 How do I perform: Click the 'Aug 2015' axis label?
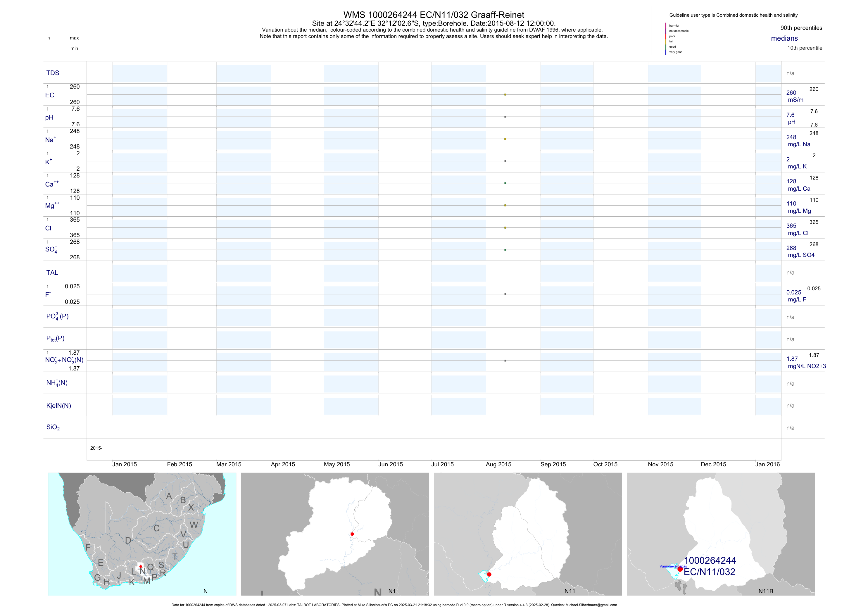click(x=498, y=464)
